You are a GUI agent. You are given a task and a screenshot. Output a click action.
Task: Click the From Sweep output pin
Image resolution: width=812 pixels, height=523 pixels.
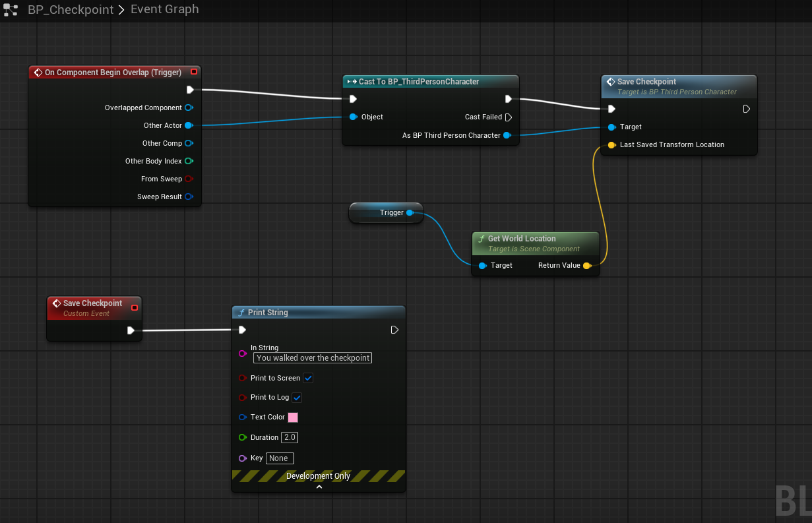(x=189, y=179)
